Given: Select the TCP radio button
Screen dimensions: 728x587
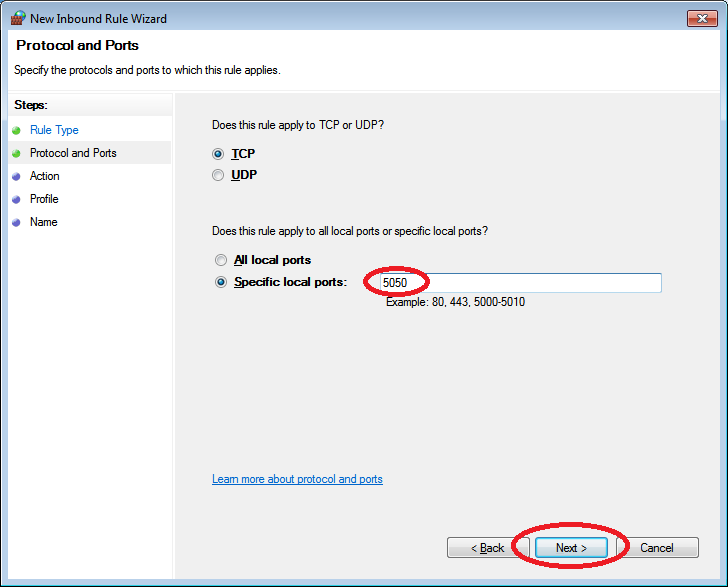Looking at the screenshot, I should (218, 154).
